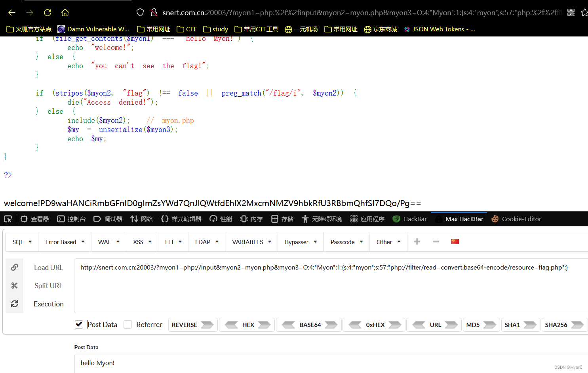The image size is (588, 373).
Task: Switch to the 存储 storage tab
Action: coord(282,219)
